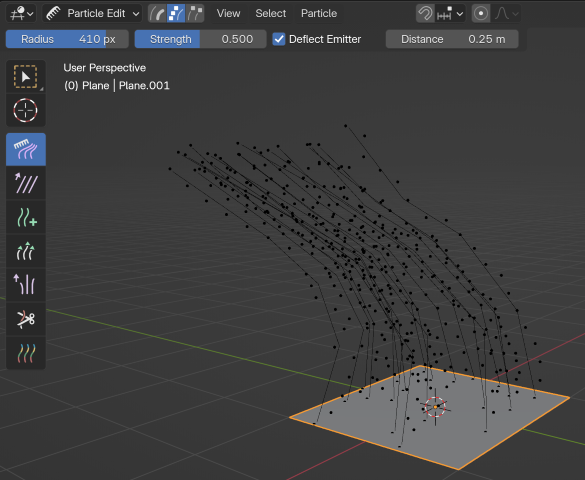This screenshot has width=585, height=480.
Task: Open the Particle menu
Action: (x=319, y=14)
